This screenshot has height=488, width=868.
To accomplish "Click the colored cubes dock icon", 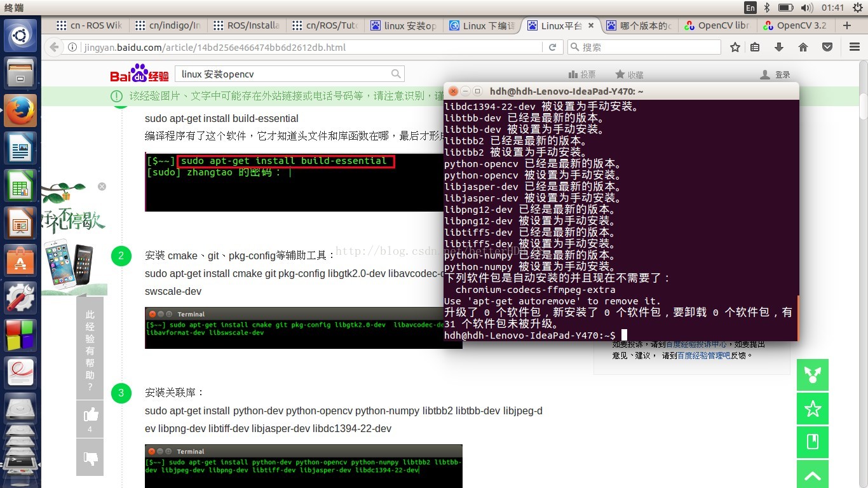I will [20, 335].
